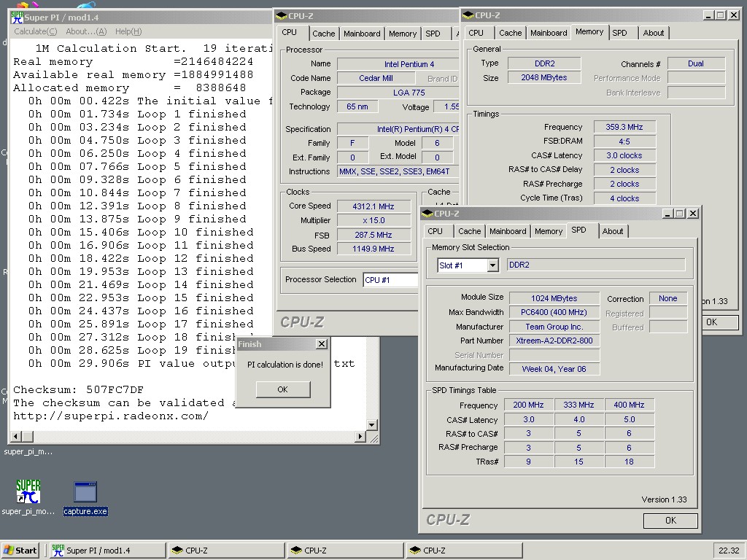The image size is (747, 560).
Task: Click the Part Number Xtreem-A2-DDR2-800
Action: point(554,341)
